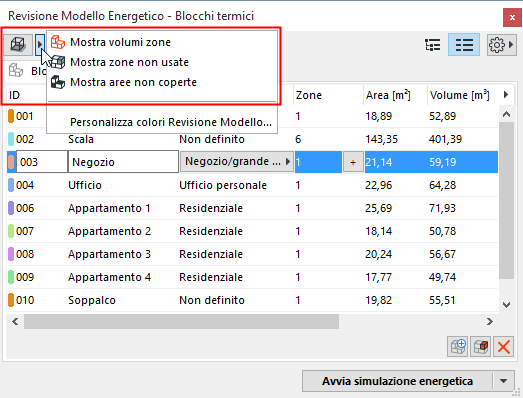The height and width of the screenshot is (398, 523).
Task: Show more columns arrow after Volume
Action: coord(506,95)
